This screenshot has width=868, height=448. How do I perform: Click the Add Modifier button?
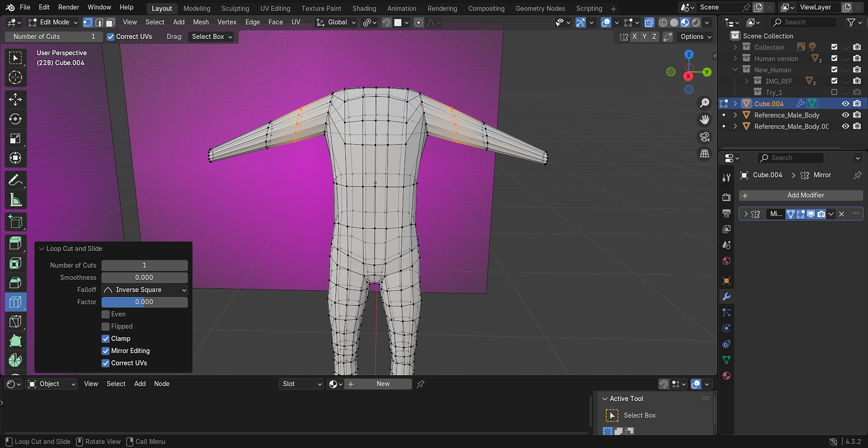point(801,196)
